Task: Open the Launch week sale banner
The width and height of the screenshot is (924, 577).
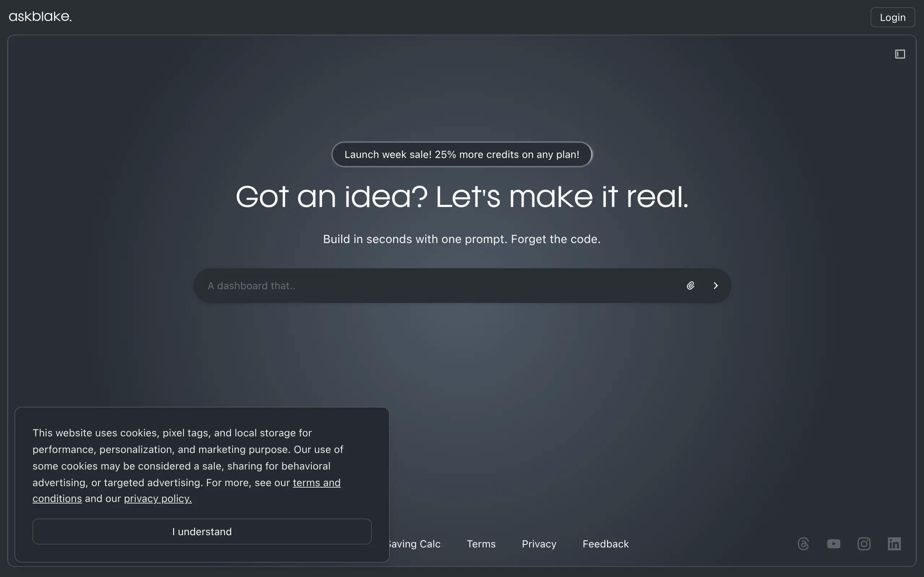Action: pyautogui.click(x=462, y=154)
